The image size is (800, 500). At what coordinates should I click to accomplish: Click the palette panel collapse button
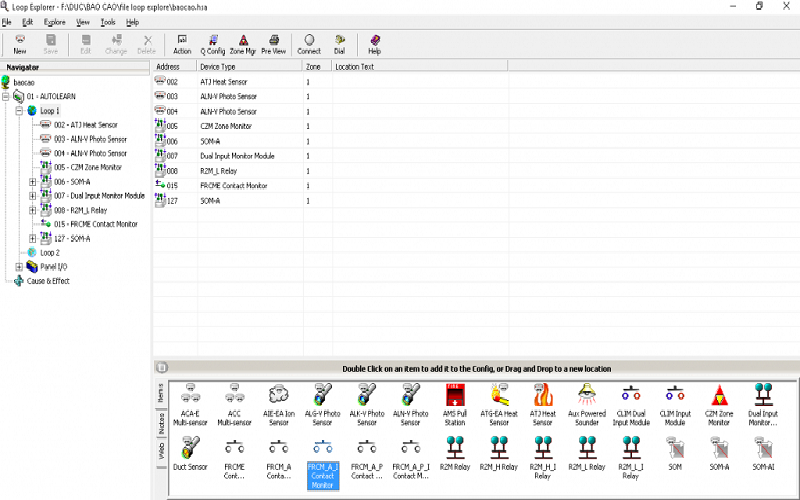[162, 368]
